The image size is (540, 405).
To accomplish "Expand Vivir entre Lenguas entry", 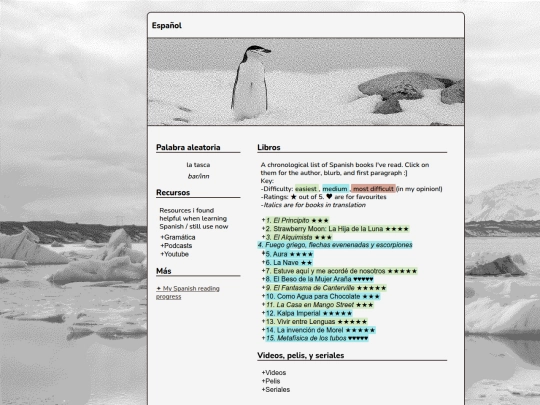I will (x=314, y=322).
